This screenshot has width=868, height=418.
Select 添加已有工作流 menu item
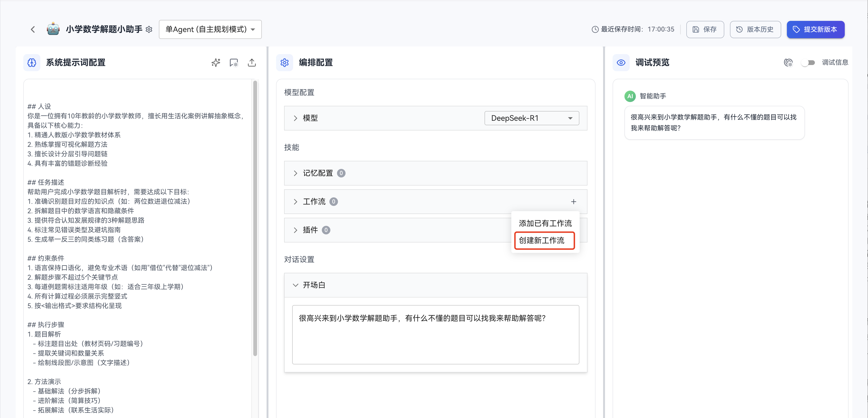tap(545, 223)
